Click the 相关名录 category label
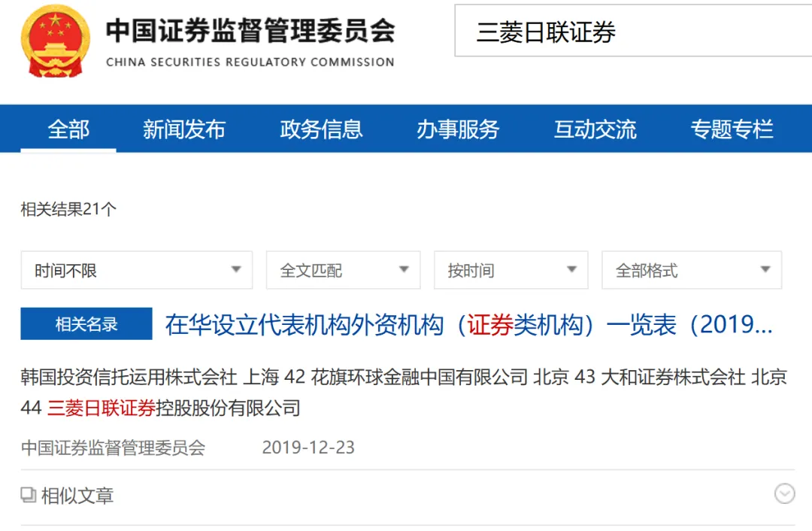 (x=86, y=323)
